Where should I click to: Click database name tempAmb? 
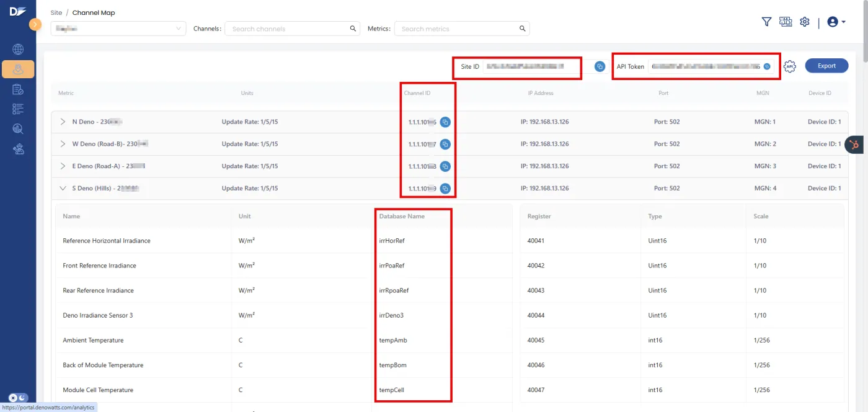[x=393, y=340]
